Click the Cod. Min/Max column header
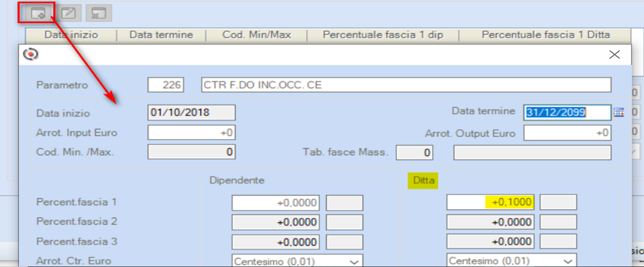The height and width of the screenshot is (267, 644). click(257, 35)
